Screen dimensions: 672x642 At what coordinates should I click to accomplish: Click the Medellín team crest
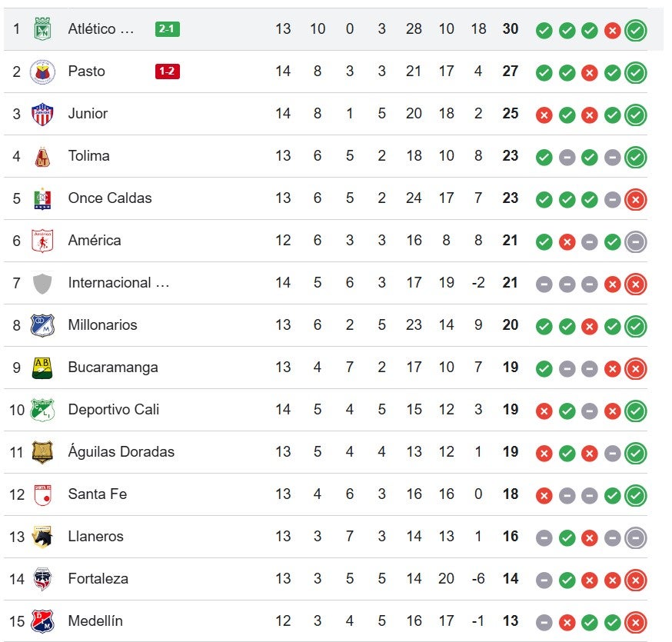tap(42, 621)
